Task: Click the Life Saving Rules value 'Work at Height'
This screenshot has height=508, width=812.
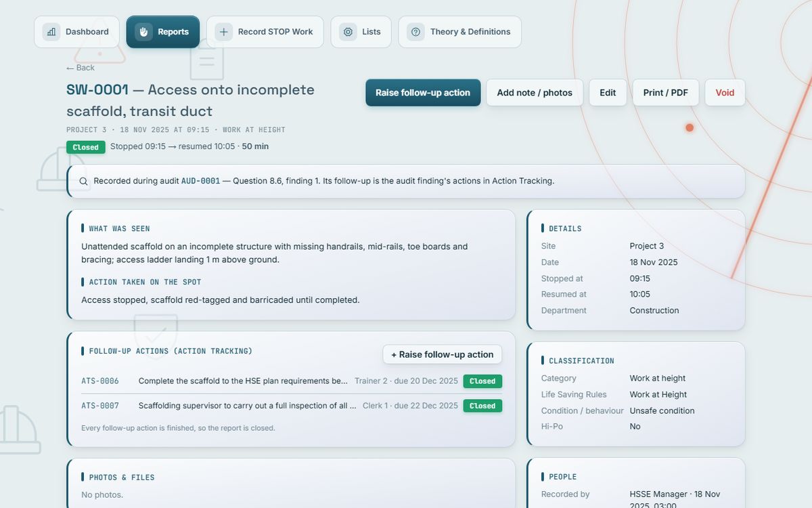Action: tap(658, 394)
